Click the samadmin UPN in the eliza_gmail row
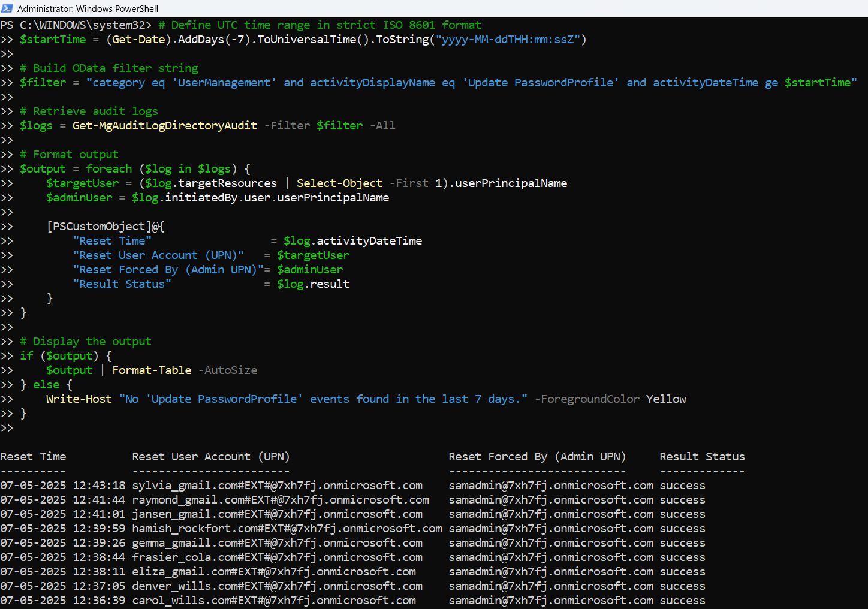This screenshot has width=868, height=609. [550, 572]
